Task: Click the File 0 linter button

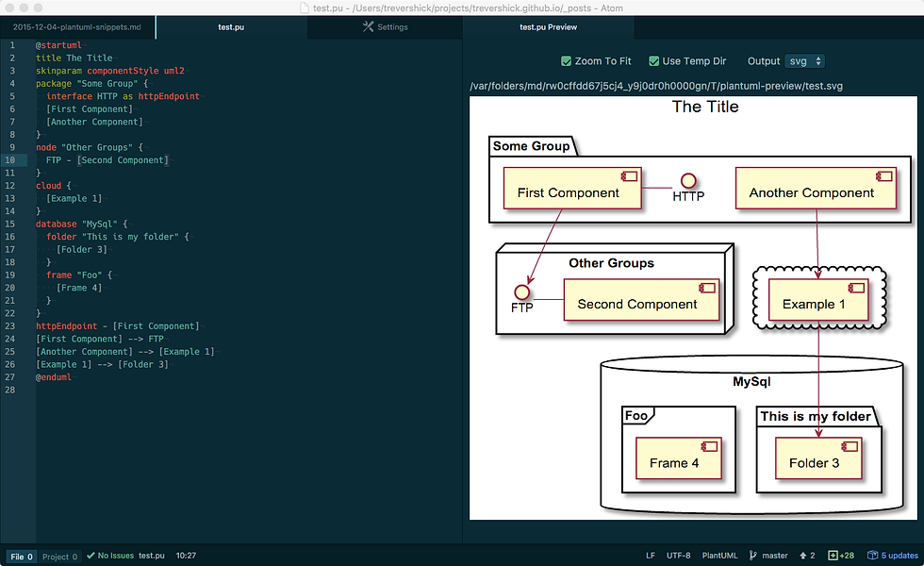Action: click(22, 557)
